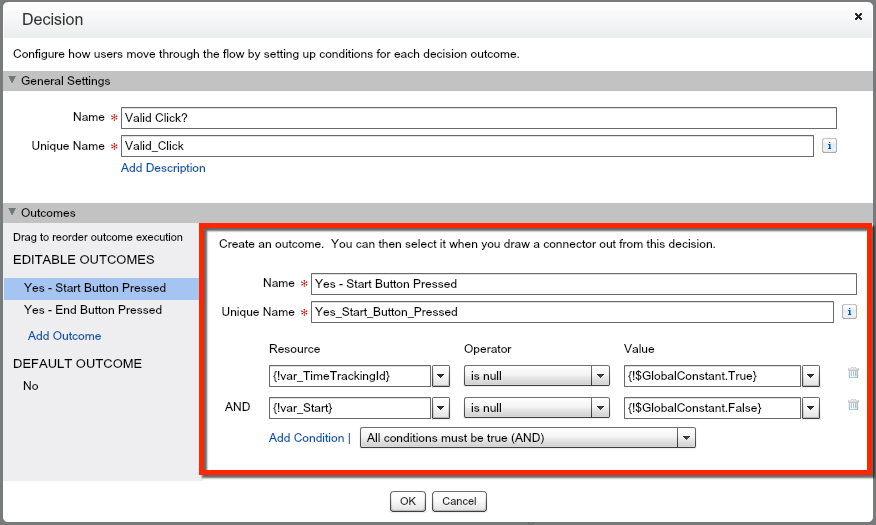Collapse the General Settings section

(12, 81)
